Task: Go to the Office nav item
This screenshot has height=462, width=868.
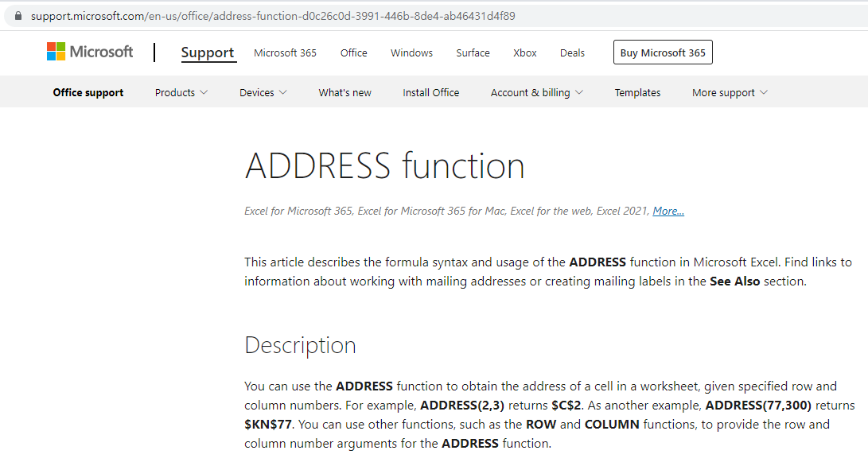Action: [354, 52]
